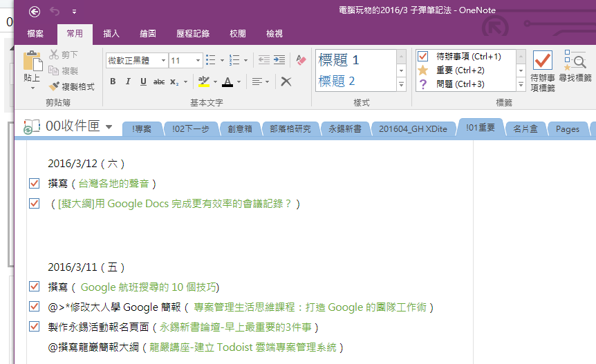Select 待辦事項 (Ctrl+1) tag in gallery
This screenshot has height=364, width=596.
pos(466,57)
